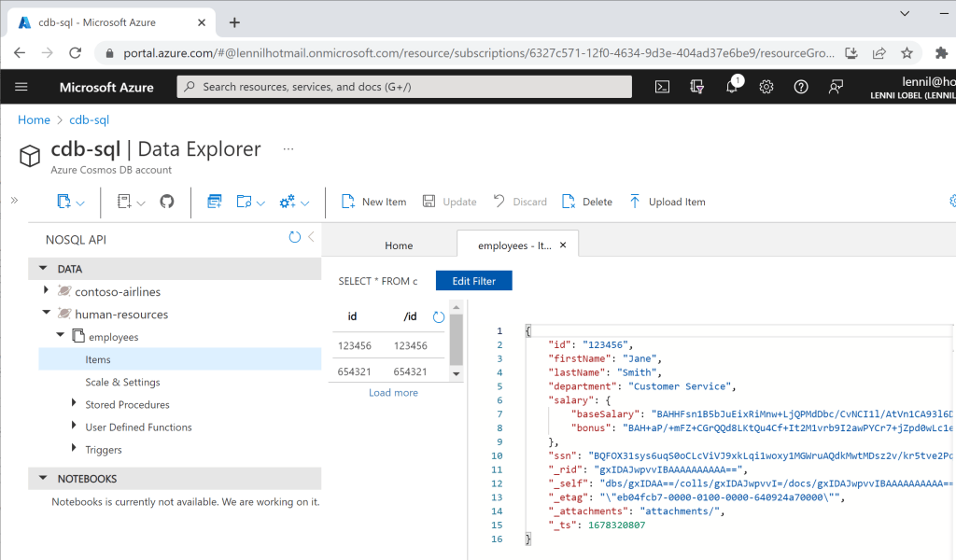Open the notifications bell
956x560 pixels.
[732, 87]
